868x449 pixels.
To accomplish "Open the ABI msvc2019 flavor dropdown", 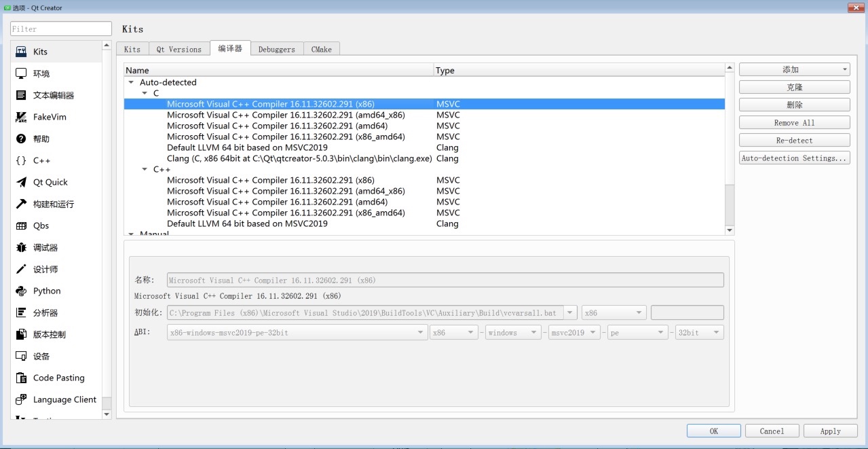I will click(574, 333).
